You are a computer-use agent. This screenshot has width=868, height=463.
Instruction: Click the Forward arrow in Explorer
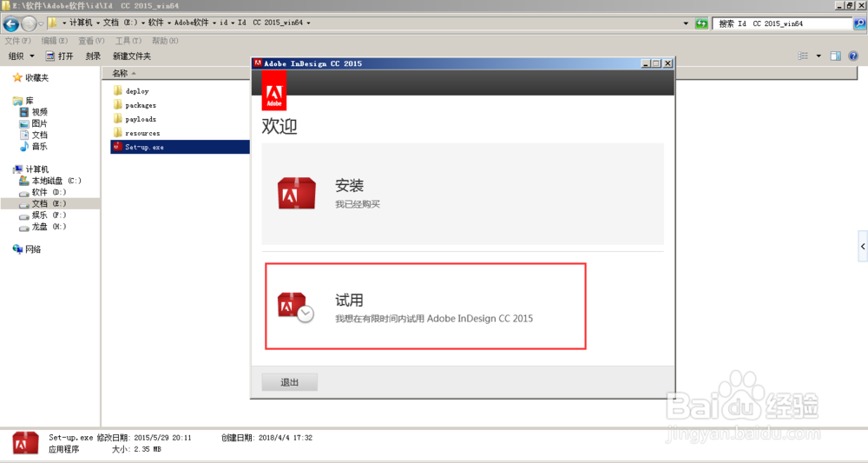click(29, 23)
